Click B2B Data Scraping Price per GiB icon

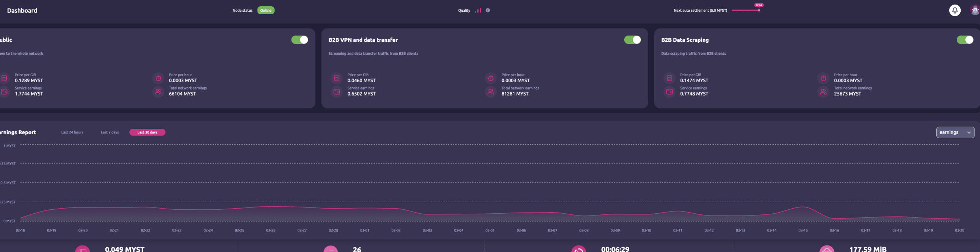point(670,78)
